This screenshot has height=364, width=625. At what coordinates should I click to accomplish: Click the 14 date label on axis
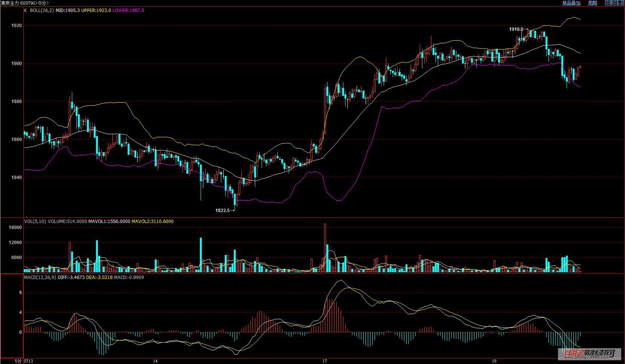point(155,361)
